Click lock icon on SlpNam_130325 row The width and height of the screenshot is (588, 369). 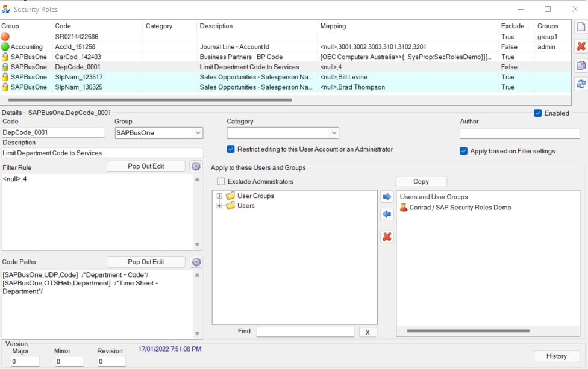click(5, 87)
